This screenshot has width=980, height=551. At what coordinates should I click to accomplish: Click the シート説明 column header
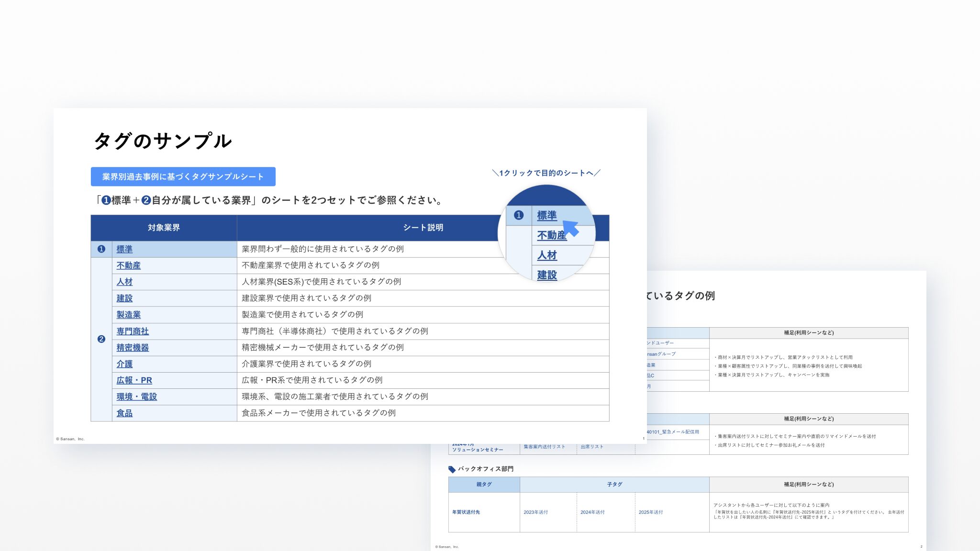pyautogui.click(x=423, y=228)
